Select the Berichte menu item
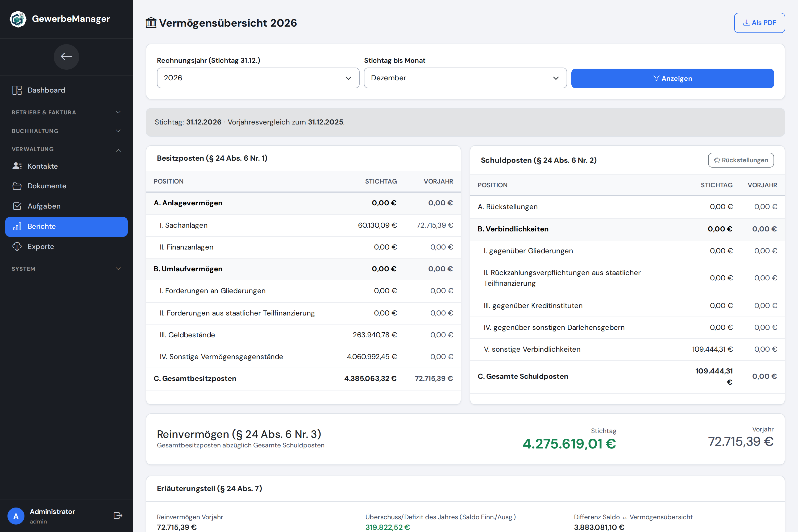 [66, 227]
